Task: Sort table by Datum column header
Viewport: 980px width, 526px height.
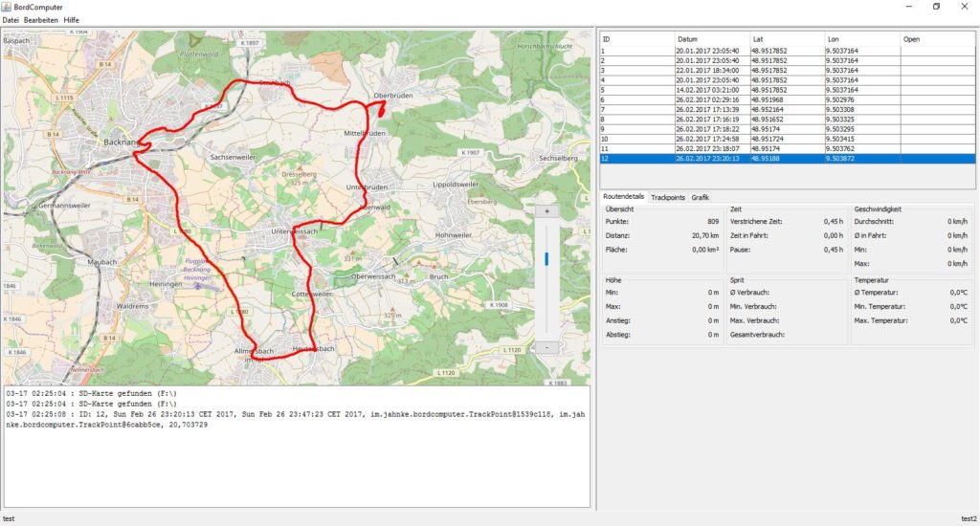Action: click(712, 38)
